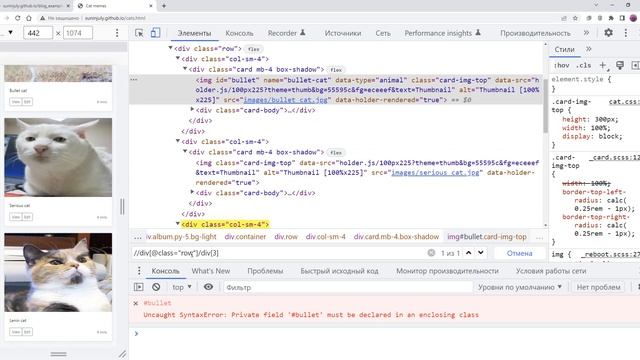The height and width of the screenshot is (360, 640).
Task: Select div.row breadcrumb
Action: 286,236
